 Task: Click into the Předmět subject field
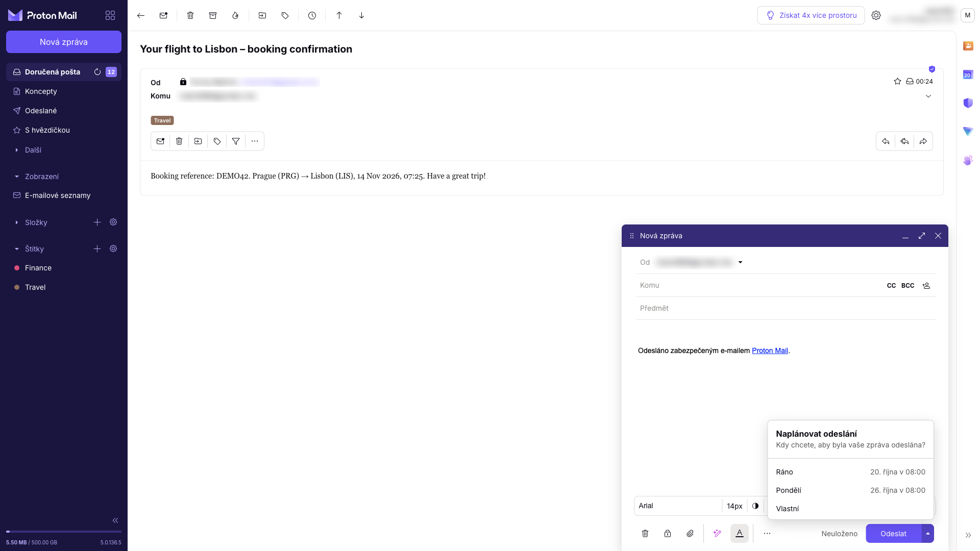coord(786,308)
